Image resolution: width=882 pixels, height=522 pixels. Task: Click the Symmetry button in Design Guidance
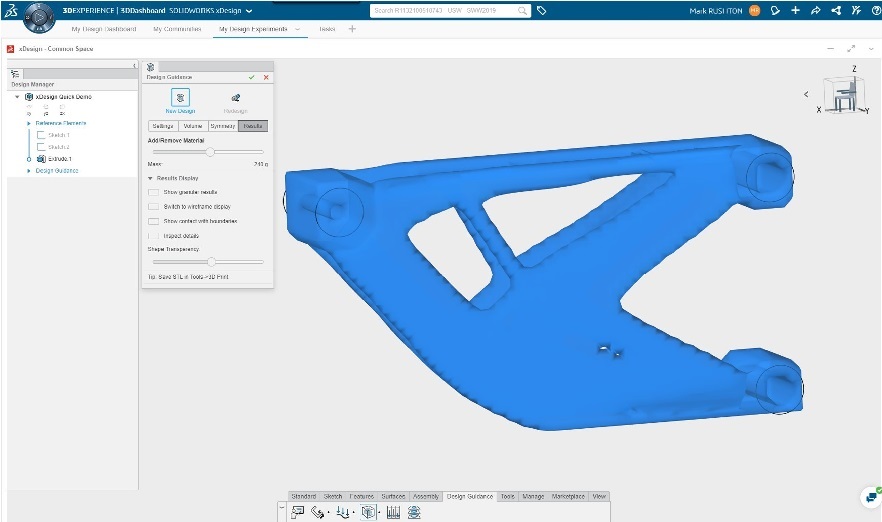click(222, 126)
